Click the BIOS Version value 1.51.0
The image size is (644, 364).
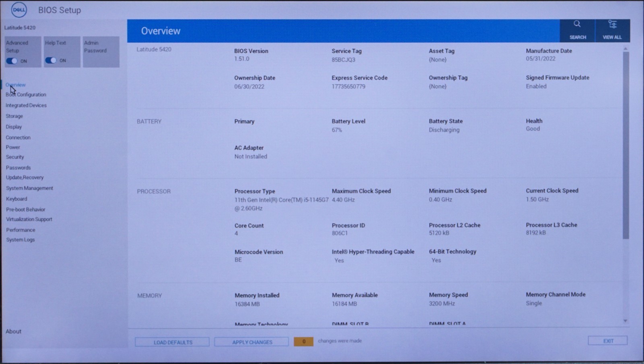coord(242,59)
